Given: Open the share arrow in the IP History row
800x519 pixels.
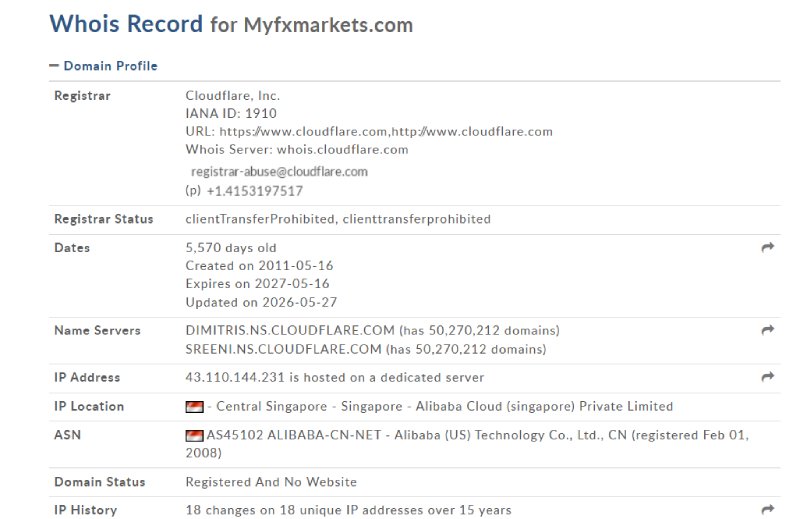Looking at the screenshot, I should tap(767, 509).
